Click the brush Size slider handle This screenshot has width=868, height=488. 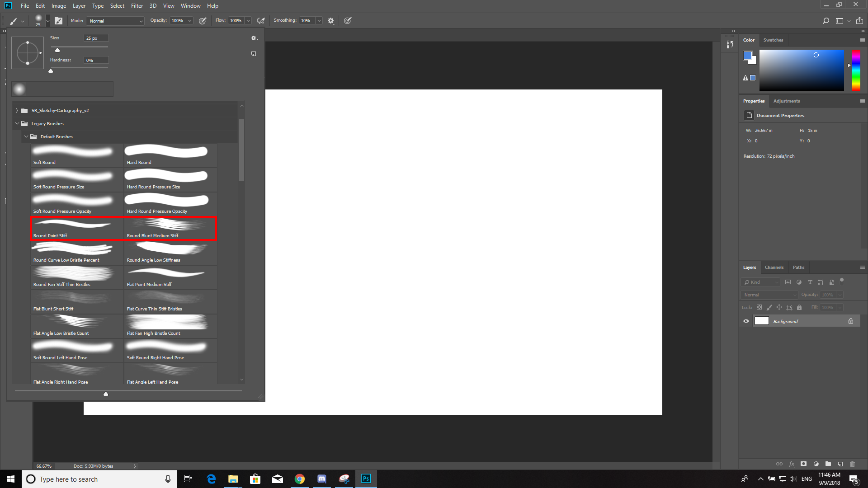(57, 50)
